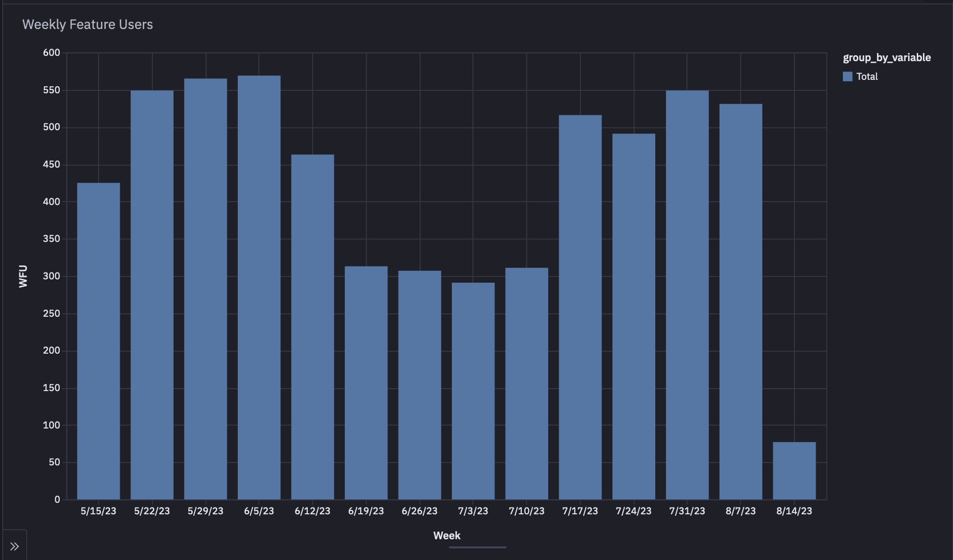This screenshot has height=560, width=953.
Task: Click the WFU vertical axis label
Action: coord(23,275)
